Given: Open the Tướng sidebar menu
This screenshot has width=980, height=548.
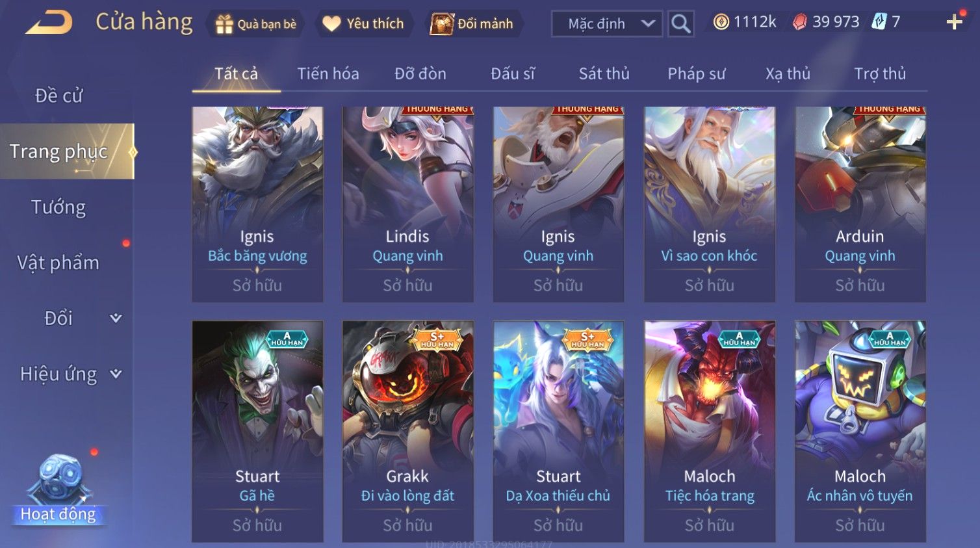Looking at the screenshot, I should tap(58, 207).
